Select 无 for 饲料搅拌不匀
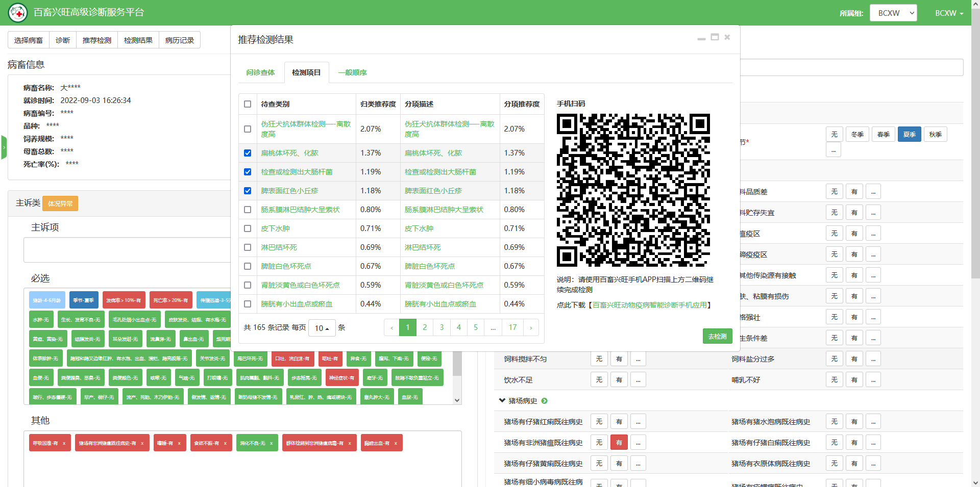The width and height of the screenshot is (980, 487). tap(599, 359)
